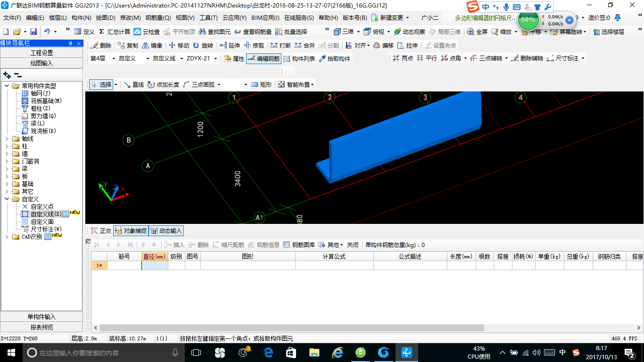Viewport: 644px width, 362px height.
Task: Launch 云检查 cloud check
Action: click(147, 32)
